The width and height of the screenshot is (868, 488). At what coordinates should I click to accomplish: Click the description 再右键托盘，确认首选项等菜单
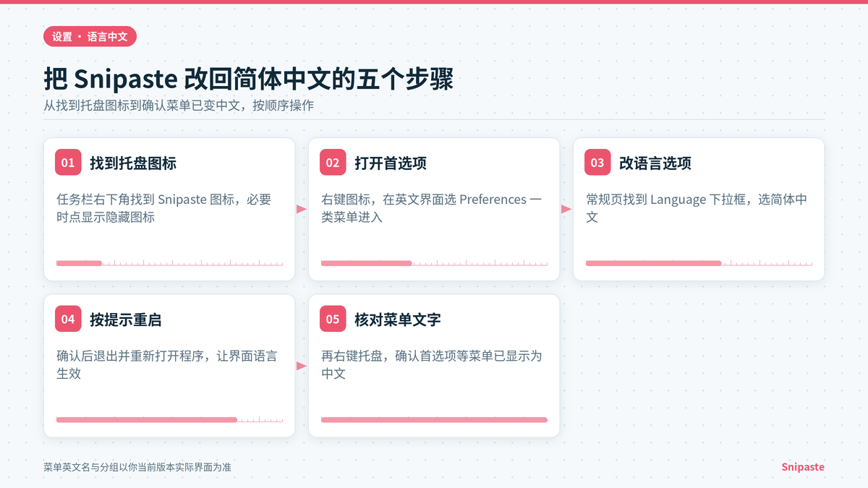[432, 364]
